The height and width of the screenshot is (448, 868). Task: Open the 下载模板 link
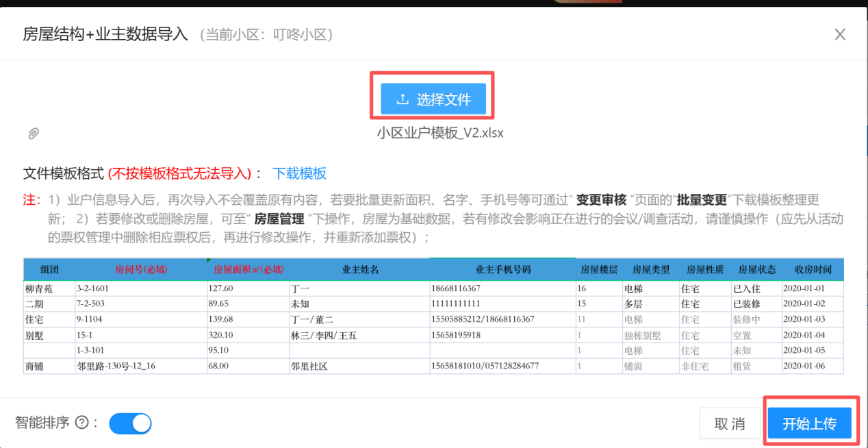point(299,173)
